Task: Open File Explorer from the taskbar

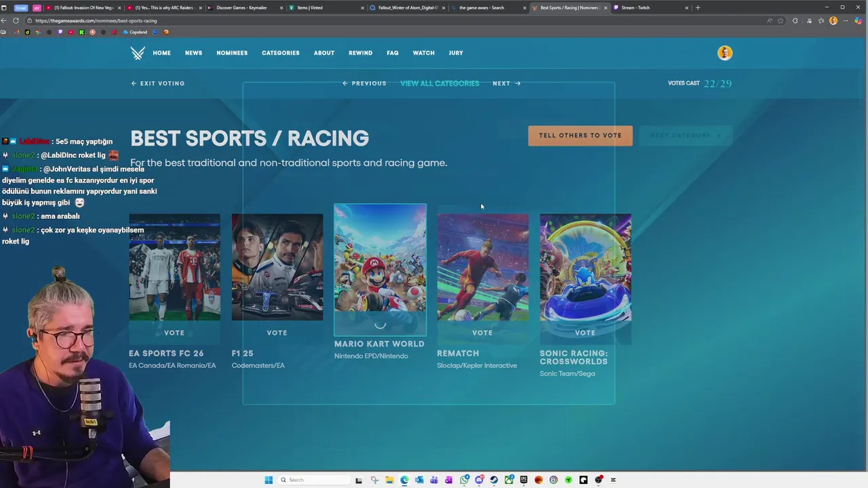Action: tap(389, 480)
